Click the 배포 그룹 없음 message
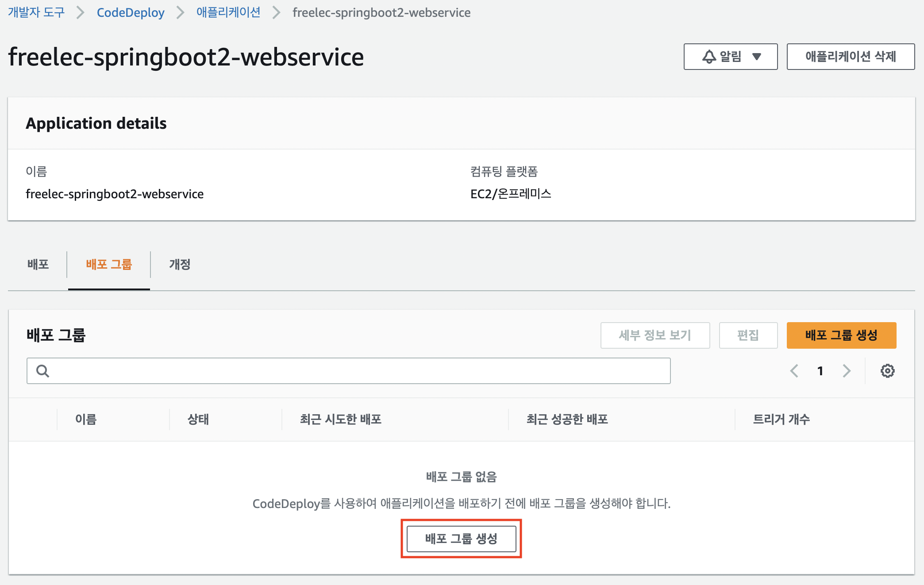This screenshot has width=924, height=585. point(461,477)
